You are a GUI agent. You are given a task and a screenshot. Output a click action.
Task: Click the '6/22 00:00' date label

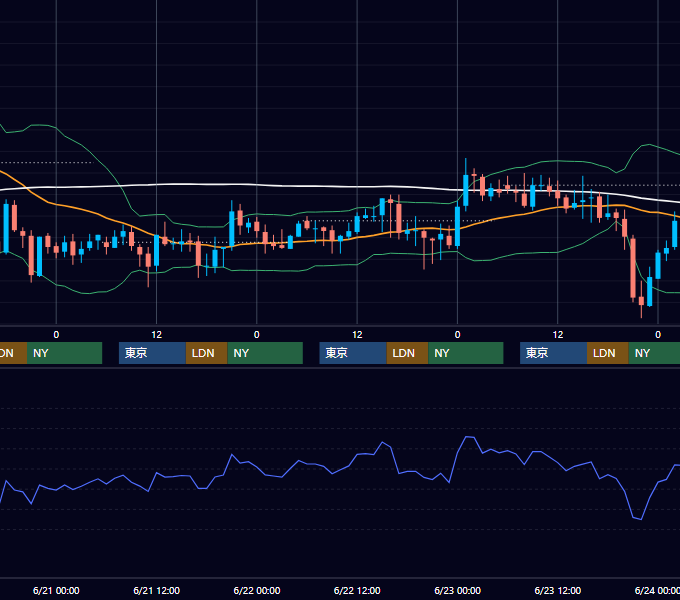point(257,590)
